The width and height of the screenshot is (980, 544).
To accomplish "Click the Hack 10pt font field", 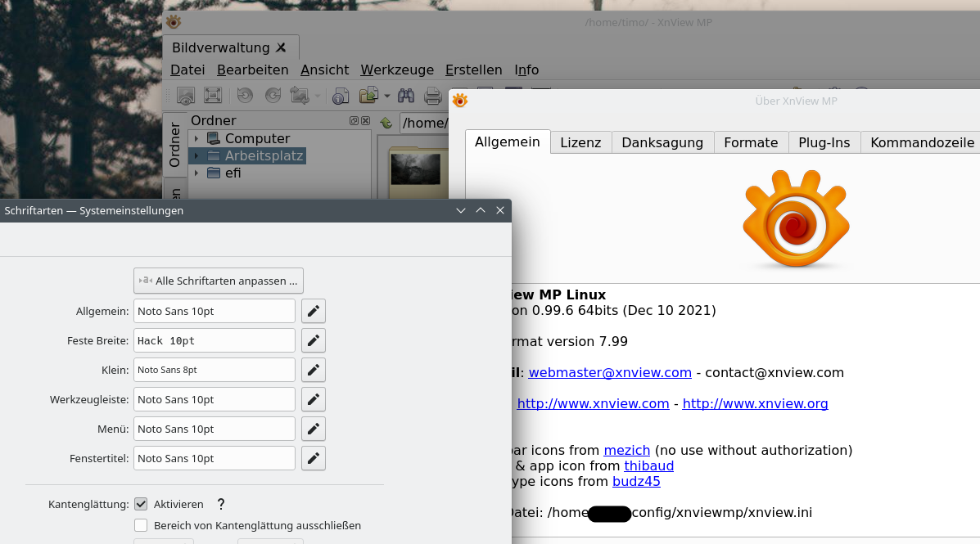I will pos(215,340).
